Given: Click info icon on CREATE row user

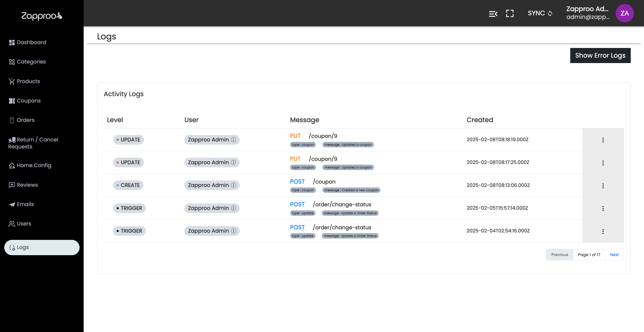Looking at the screenshot, I should click(233, 185).
